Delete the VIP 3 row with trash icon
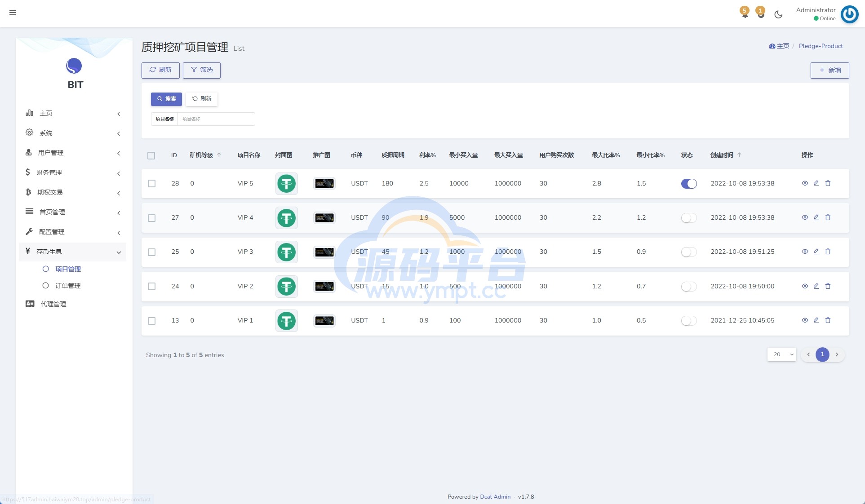The height and width of the screenshot is (504, 865). tap(828, 252)
